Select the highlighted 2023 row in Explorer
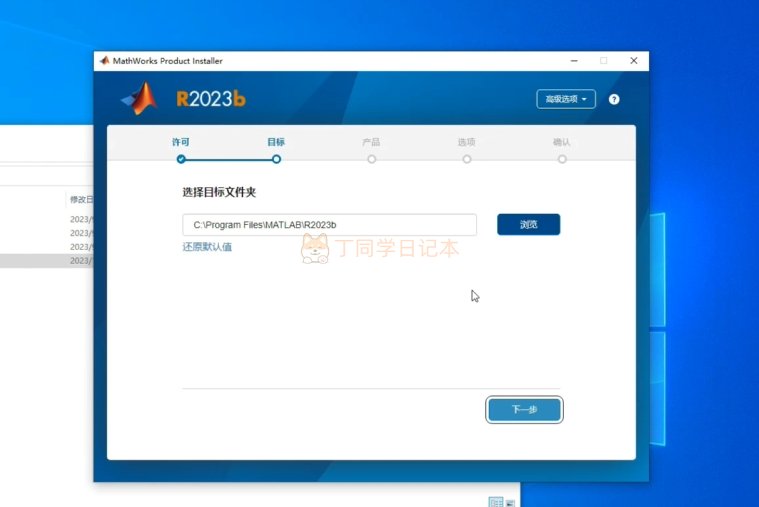The height and width of the screenshot is (507, 759). pos(47,261)
